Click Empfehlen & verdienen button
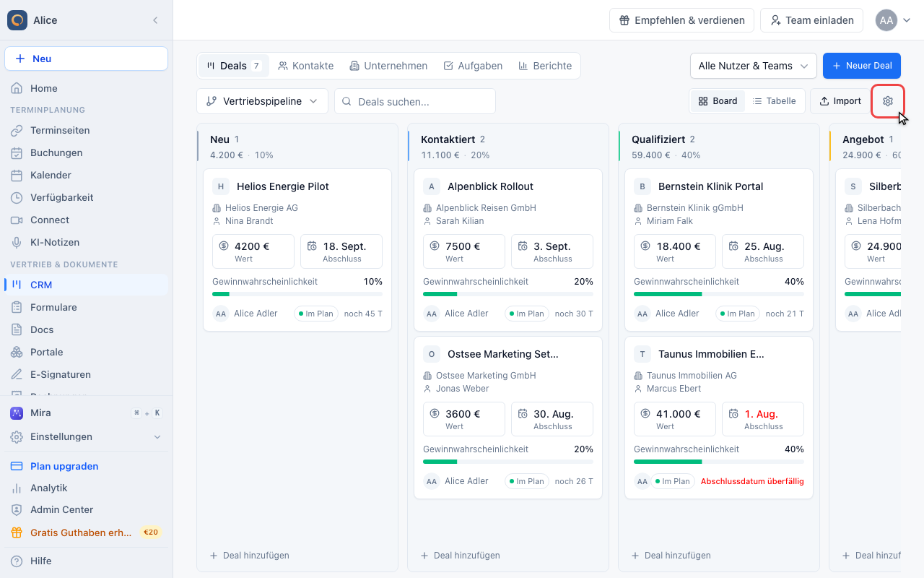This screenshot has height=578, width=924. coord(681,20)
